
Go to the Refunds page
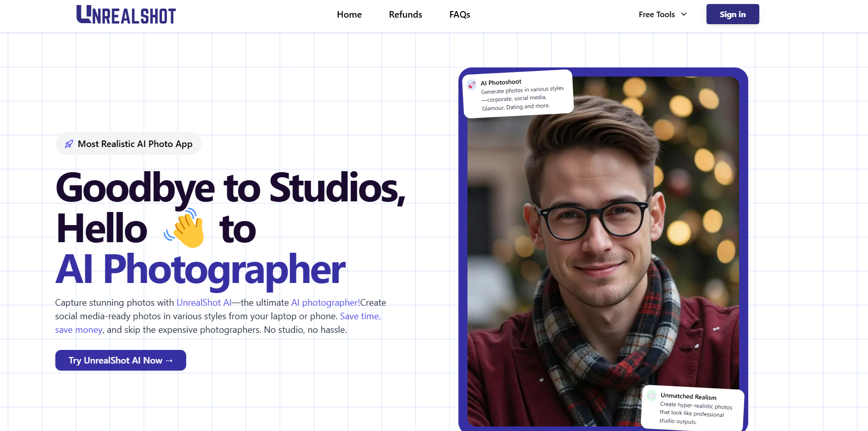click(405, 15)
